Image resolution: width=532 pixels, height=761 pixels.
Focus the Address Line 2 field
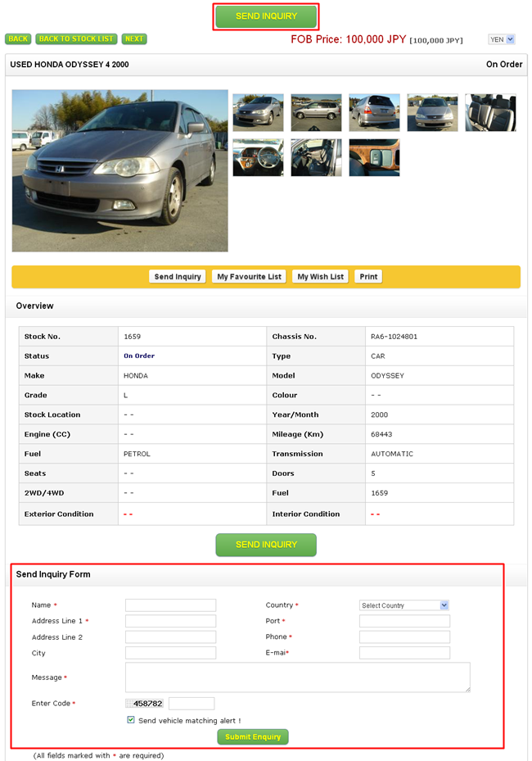[x=171, y=637]
